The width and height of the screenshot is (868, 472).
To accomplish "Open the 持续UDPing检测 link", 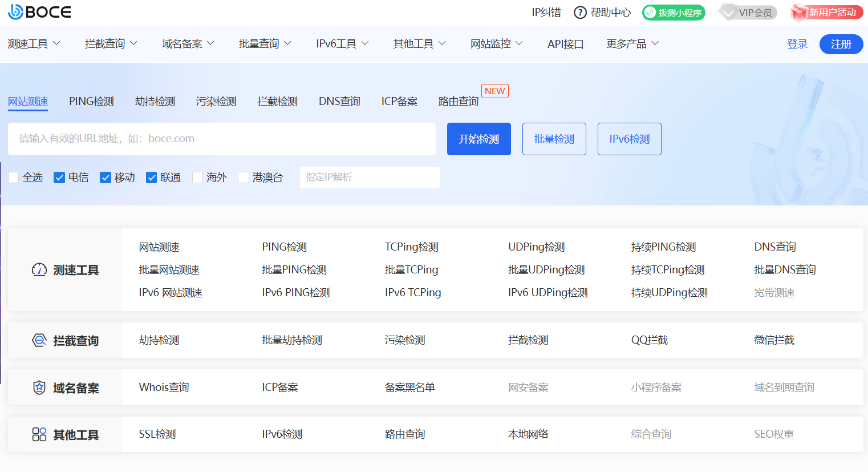I will click(x=670, y=293).
